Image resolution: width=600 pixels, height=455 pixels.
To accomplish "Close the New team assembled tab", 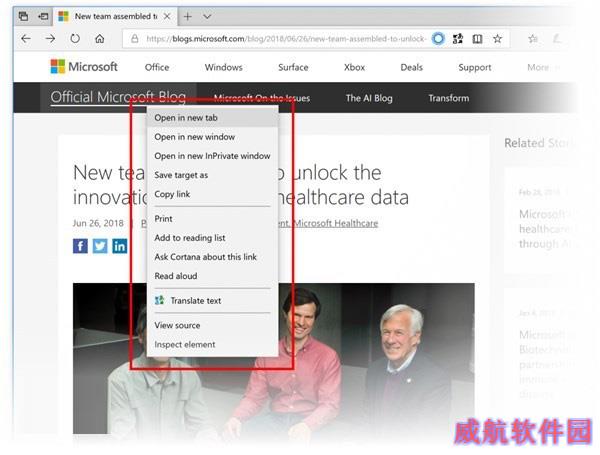I will [167, 16].
